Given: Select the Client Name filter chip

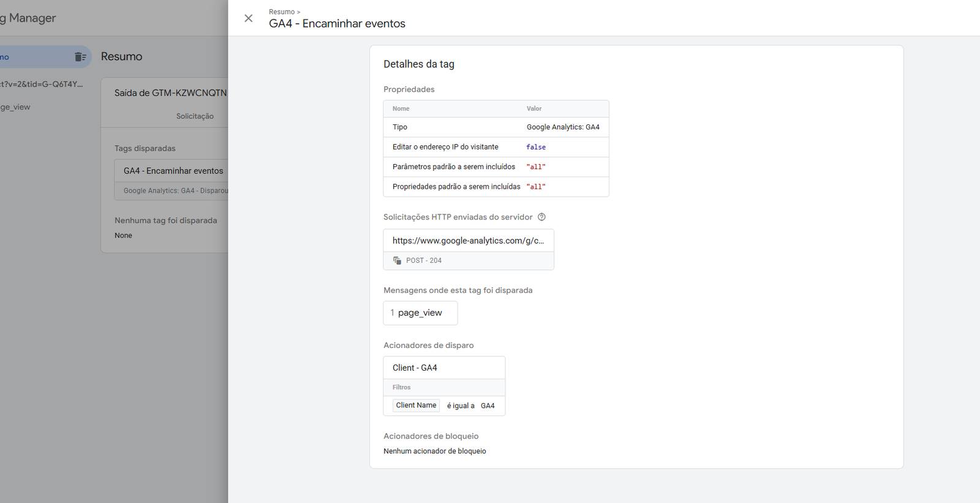Looking at the screenshot, I should (x=416, y=406).
